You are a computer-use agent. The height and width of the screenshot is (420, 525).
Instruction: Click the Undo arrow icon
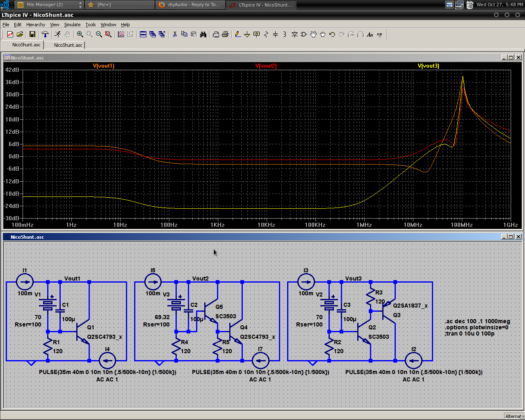point(332,34)
